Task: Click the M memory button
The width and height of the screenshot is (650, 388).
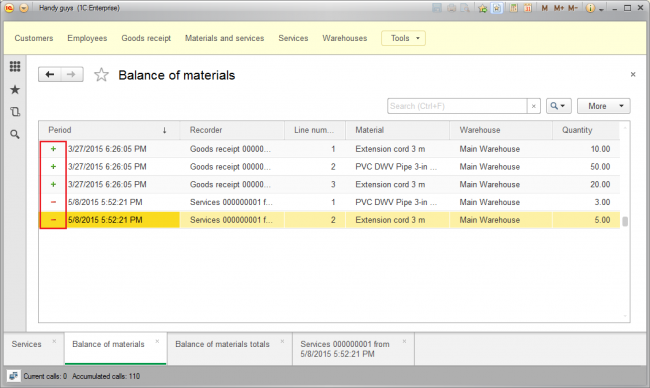Action: [x=544, y=8]
